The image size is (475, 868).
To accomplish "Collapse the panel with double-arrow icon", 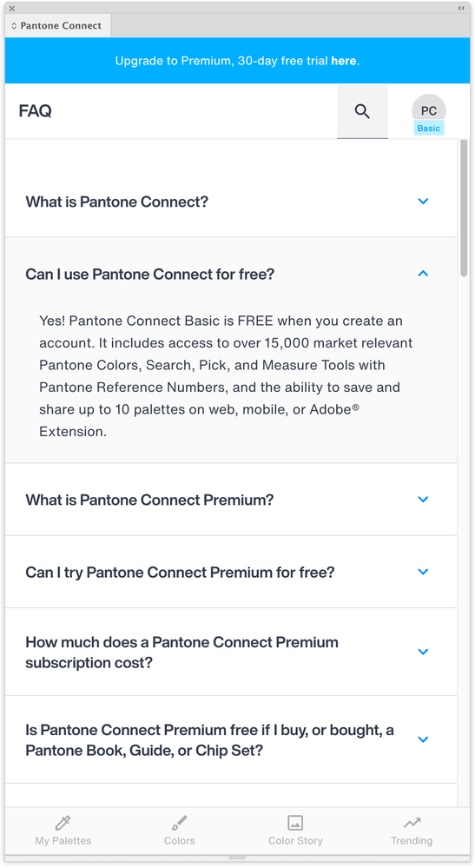I will tap(461, 9).
